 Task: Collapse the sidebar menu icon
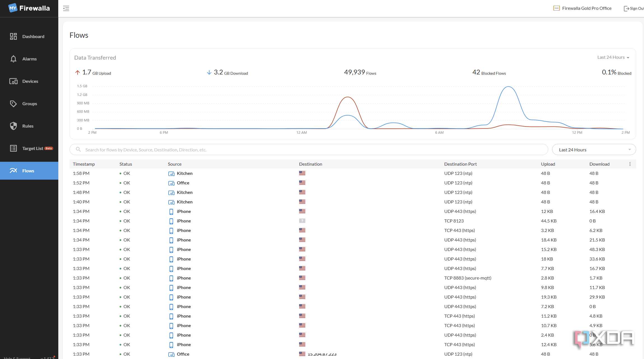click(x=66, y=8)
